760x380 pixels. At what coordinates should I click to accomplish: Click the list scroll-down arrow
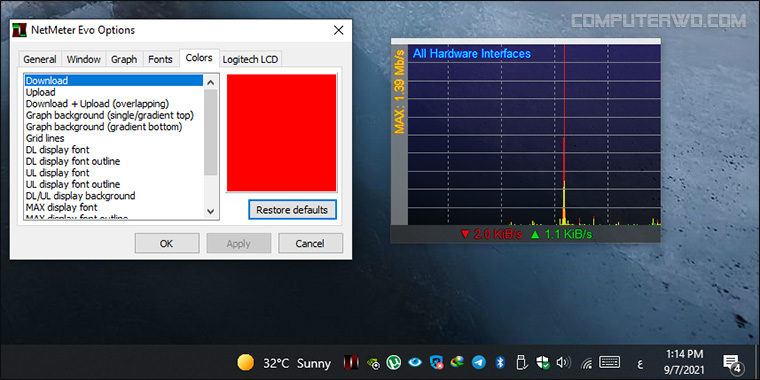(210, 211)
